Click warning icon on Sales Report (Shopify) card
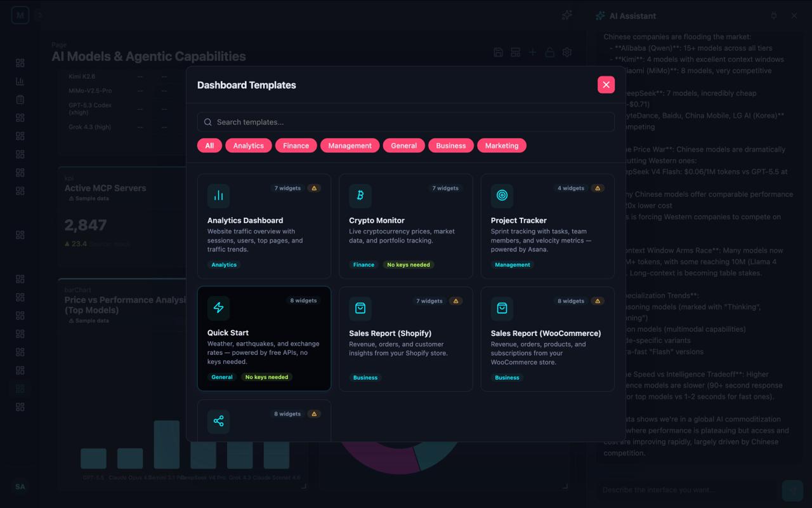 pos(455,301)
